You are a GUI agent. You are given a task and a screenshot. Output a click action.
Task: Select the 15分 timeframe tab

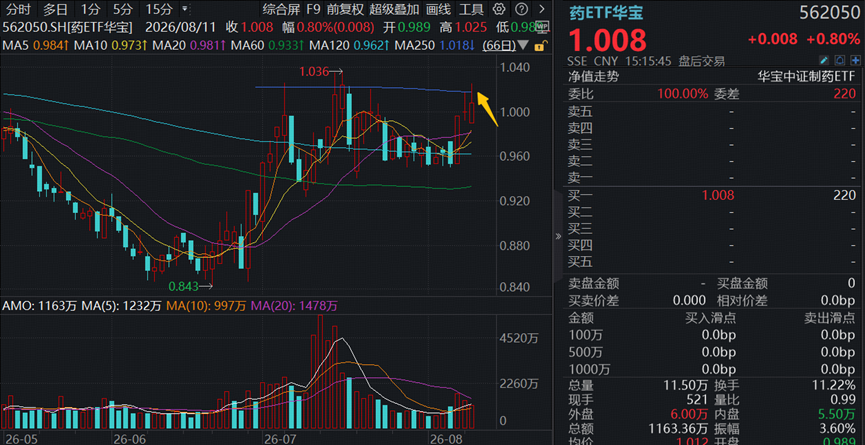[x=159, y=9]
